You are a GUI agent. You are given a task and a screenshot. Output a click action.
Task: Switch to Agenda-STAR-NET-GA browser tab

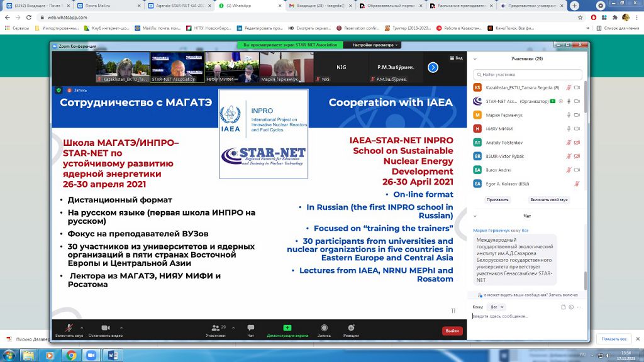coord(180,6)
